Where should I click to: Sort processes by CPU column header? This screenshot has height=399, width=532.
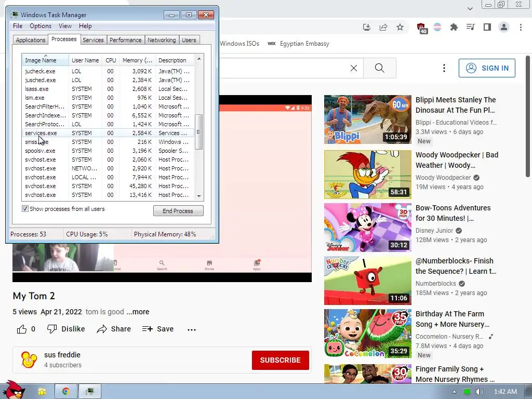(111, 60)
